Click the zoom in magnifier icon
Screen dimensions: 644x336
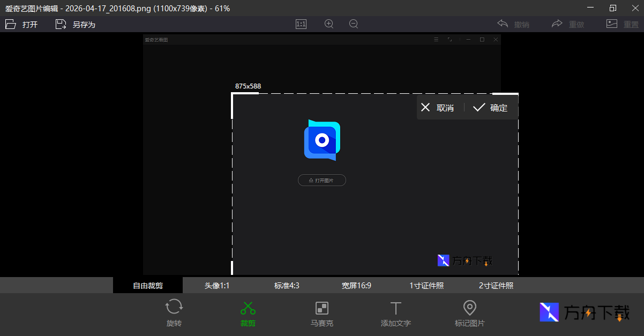click(329, 24)
